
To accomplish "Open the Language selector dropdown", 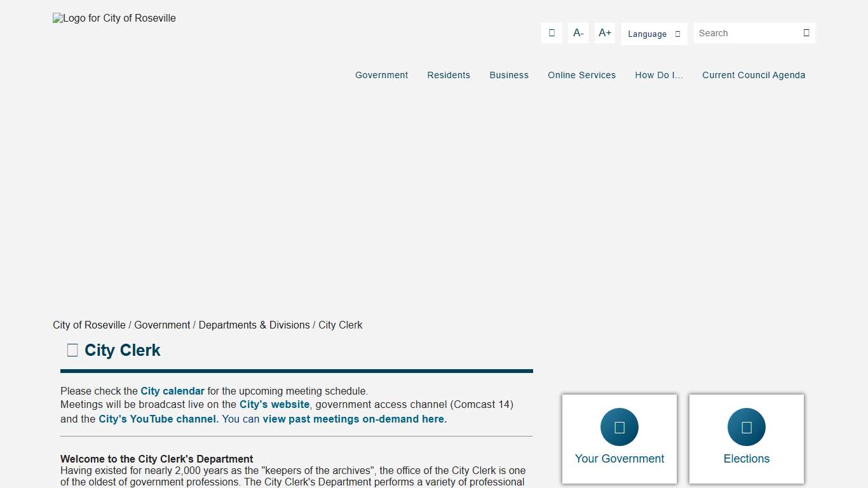I will 654,34.
